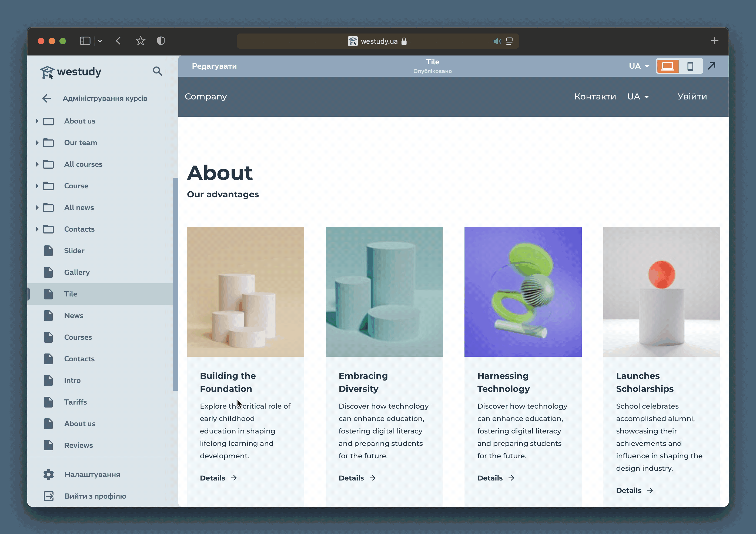Image resolution: width=756 pixels, height=534 pixels.
Task: Open the privacy shield icon
Action: [161, 41]
